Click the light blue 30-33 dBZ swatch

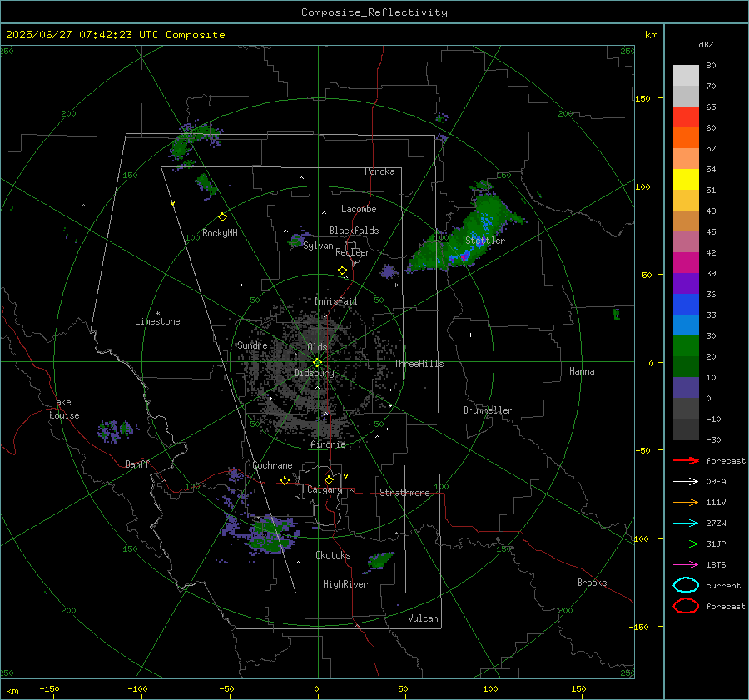(x=686, y=325)
